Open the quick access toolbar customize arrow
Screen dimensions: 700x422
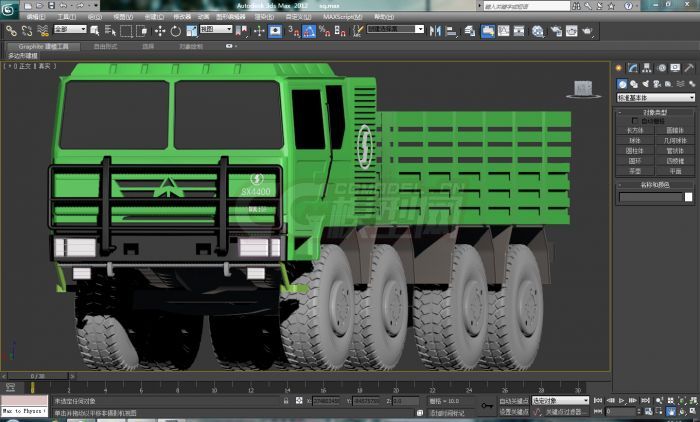point(96,6)
